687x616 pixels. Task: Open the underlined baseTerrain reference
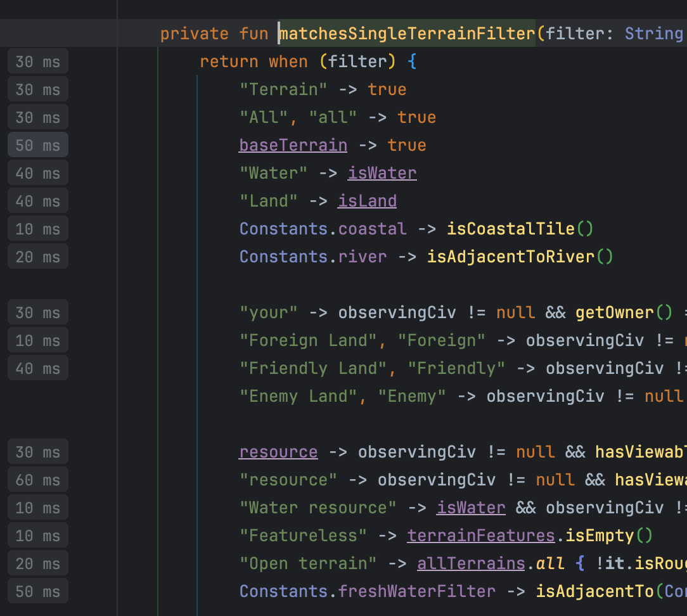(x=293, y=144)
